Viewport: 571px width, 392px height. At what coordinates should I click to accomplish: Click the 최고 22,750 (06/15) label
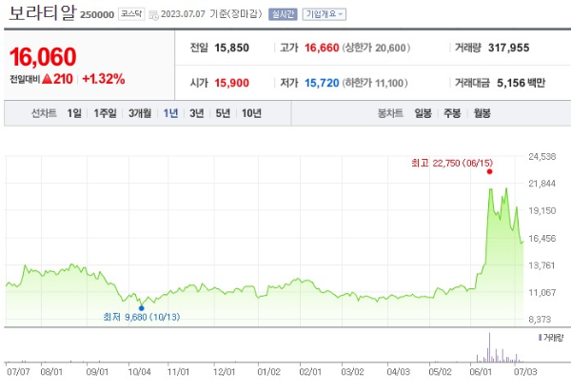452,163
